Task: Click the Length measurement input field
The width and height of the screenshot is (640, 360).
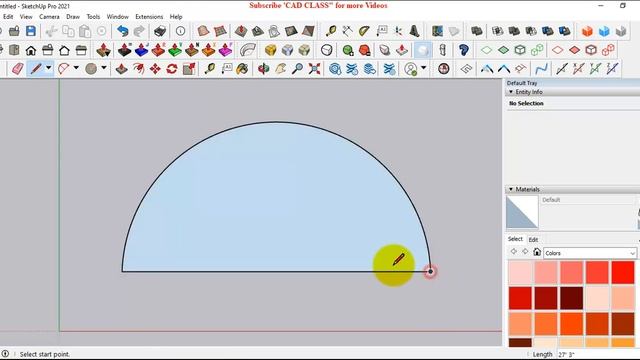Action: point(598,354)
